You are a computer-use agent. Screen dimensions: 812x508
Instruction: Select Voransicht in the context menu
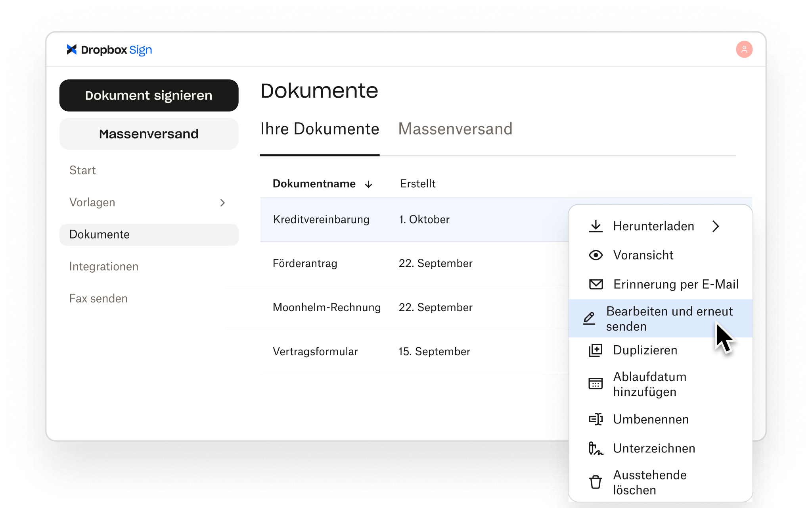660,255
